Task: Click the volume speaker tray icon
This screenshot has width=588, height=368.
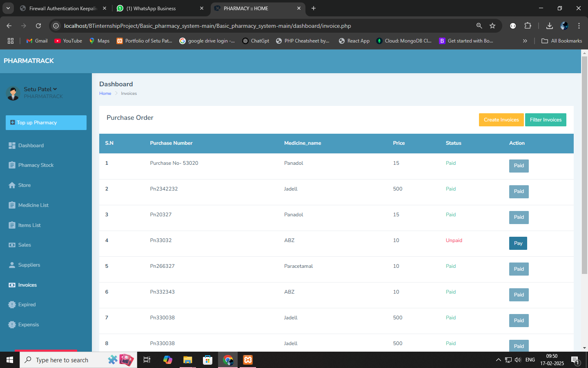Action: click(x=518, y=360)
